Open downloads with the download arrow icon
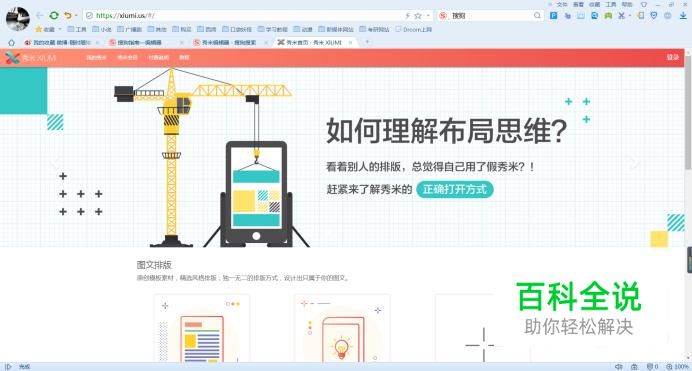The image size is (692, 371). coord(683,15)
